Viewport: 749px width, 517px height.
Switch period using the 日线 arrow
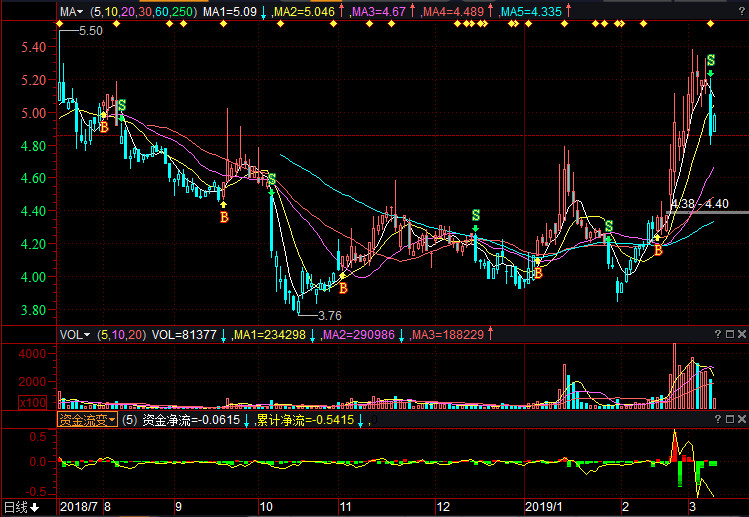point(35,507)
